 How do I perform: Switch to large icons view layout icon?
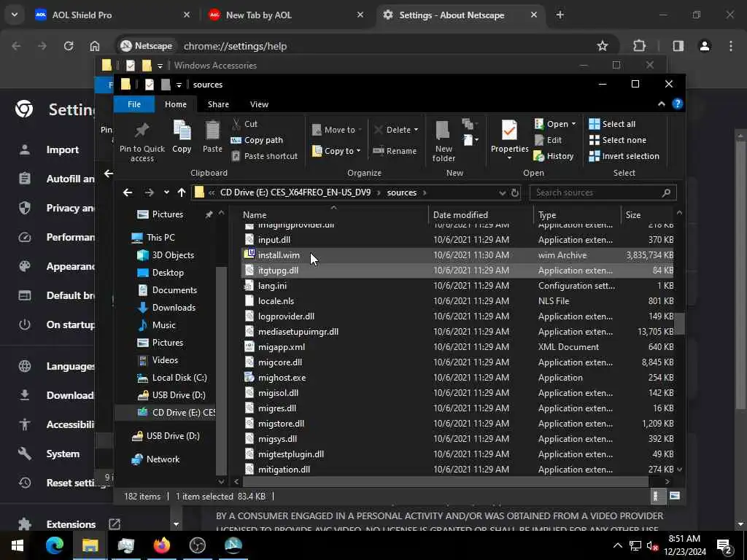tap(674, 496)
